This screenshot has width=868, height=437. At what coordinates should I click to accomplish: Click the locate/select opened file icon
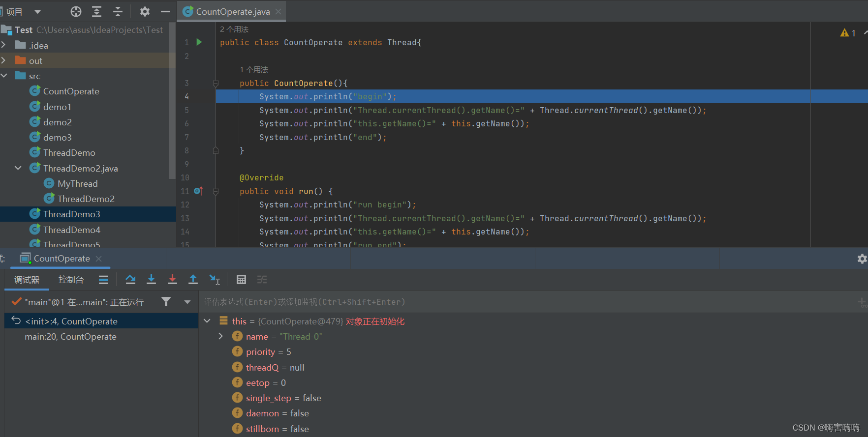pos(76,11)
